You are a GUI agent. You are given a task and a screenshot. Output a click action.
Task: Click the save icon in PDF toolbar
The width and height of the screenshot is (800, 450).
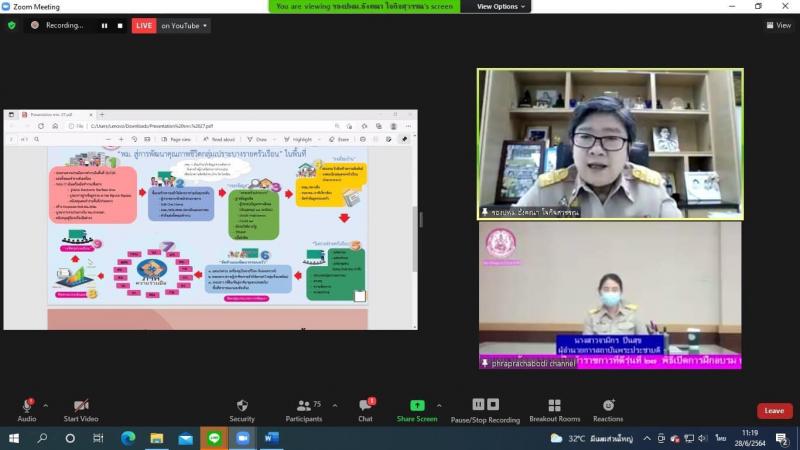[376, 139]
